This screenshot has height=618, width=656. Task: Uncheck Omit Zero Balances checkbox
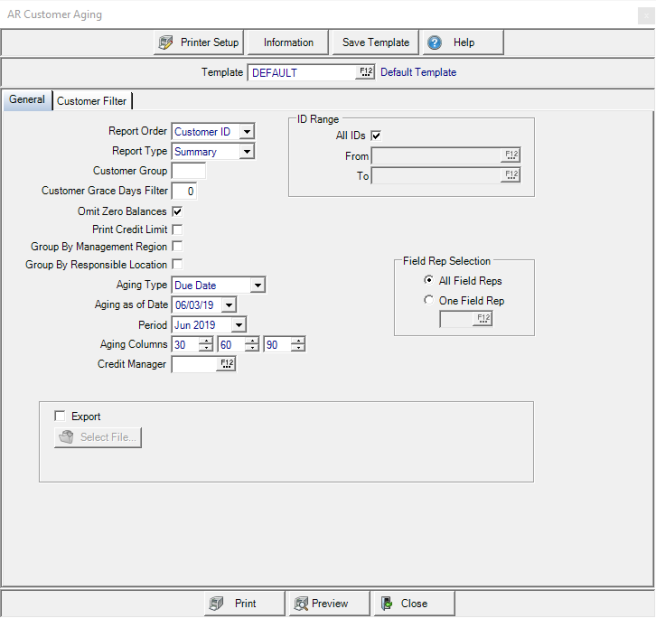coord(177,212)
